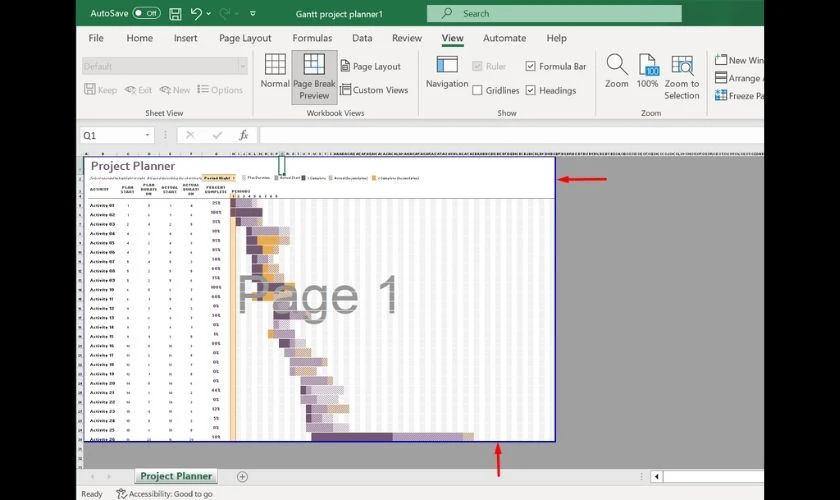Click the Search box in title bar
The width and height of the screenshot is (840, 500).
pyautogui.click(x=553, y=14)
